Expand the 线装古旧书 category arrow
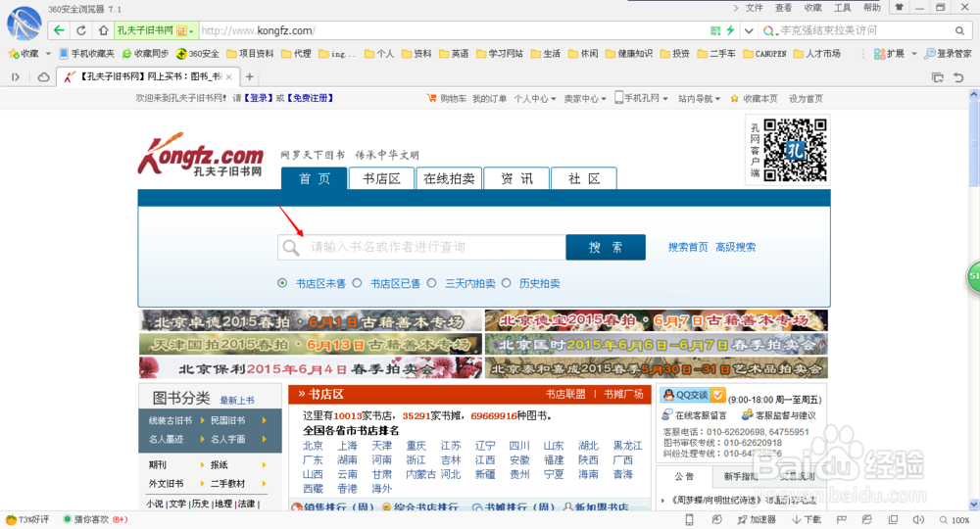 [x=203, y=420]
